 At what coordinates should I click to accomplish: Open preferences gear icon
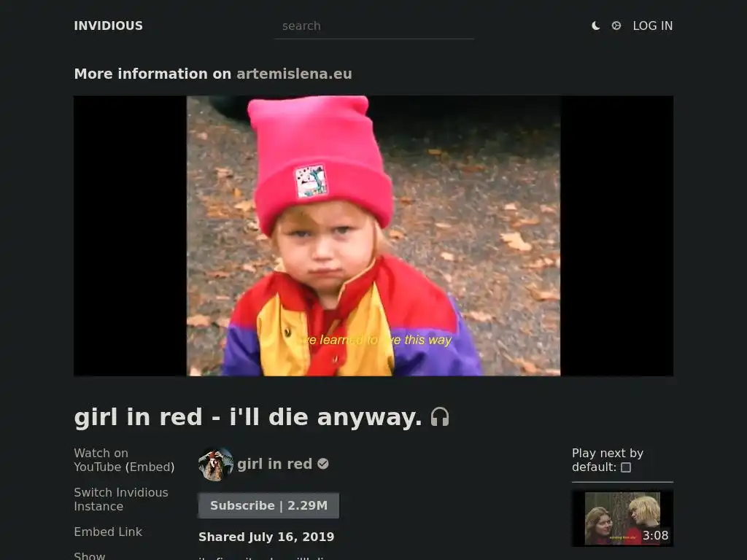tap(616, 26)
